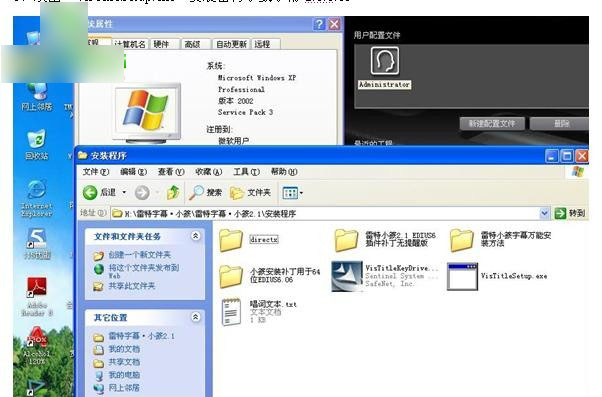Open 我的文档 in other places
Screen dimensions: 602x397
[124, 349]
